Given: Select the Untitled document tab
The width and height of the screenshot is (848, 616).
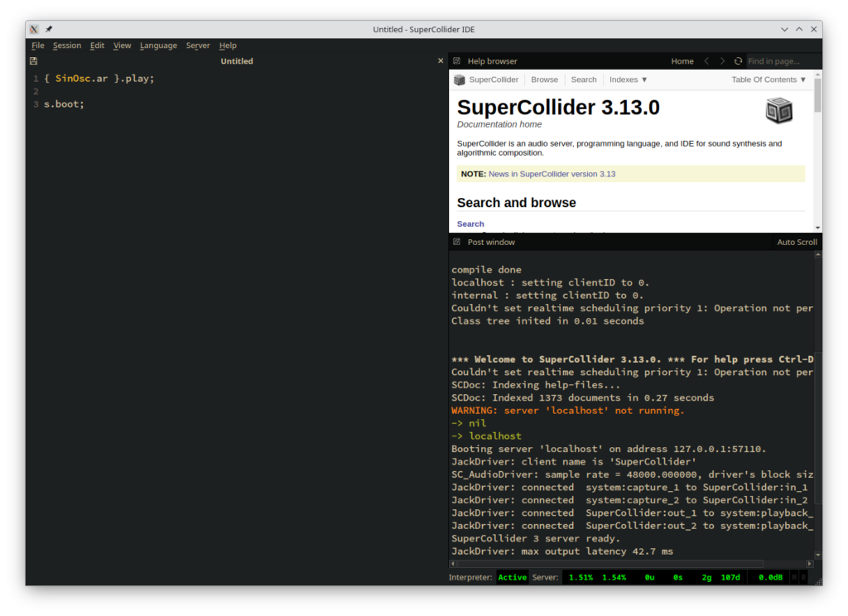Looking at the screenshot, I should (x=237, y=61).
